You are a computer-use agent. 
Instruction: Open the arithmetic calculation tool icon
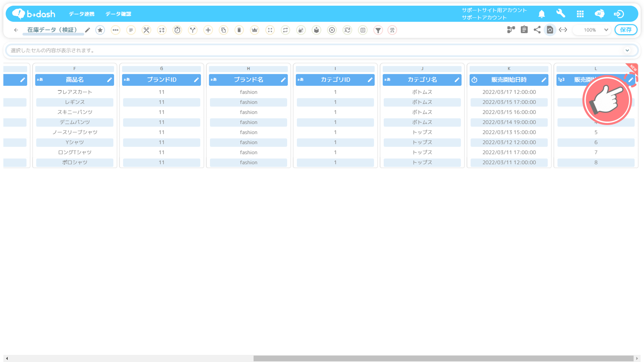tap(162, 30)
